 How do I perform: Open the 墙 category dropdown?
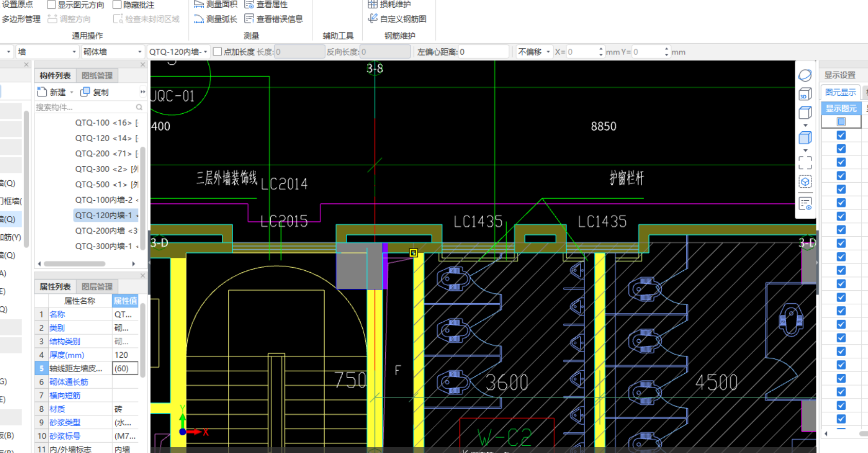click(x=46, y=52)
